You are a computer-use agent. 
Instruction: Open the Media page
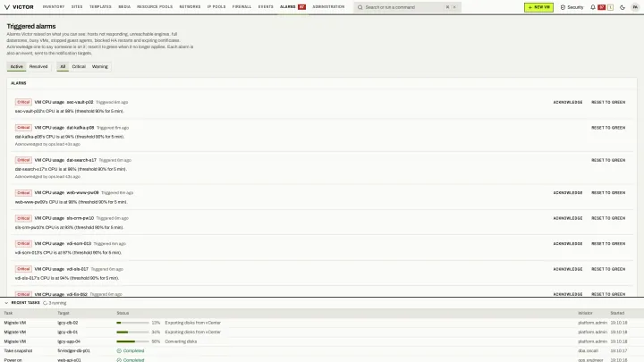click(124, 7)
